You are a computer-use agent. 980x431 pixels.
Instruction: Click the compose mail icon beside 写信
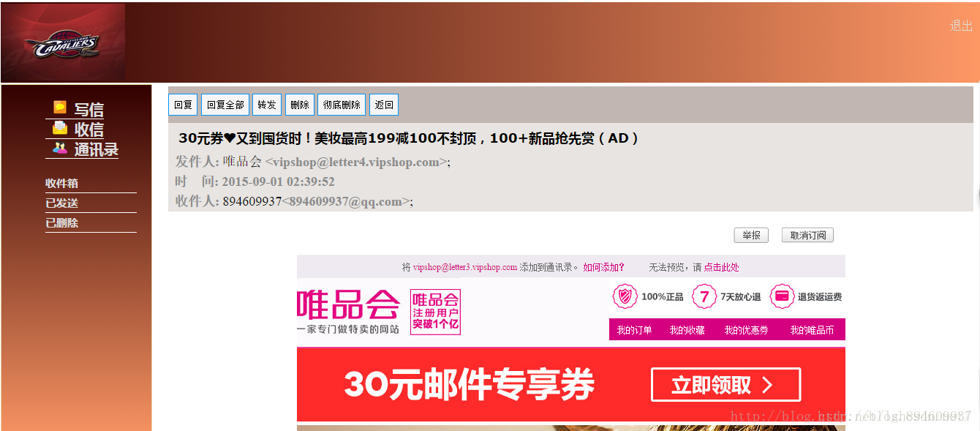click(60, 108)
